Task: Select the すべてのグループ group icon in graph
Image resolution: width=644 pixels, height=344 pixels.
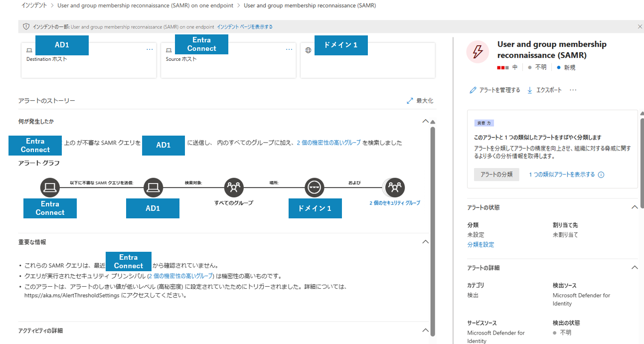Action: click(234, 187)
